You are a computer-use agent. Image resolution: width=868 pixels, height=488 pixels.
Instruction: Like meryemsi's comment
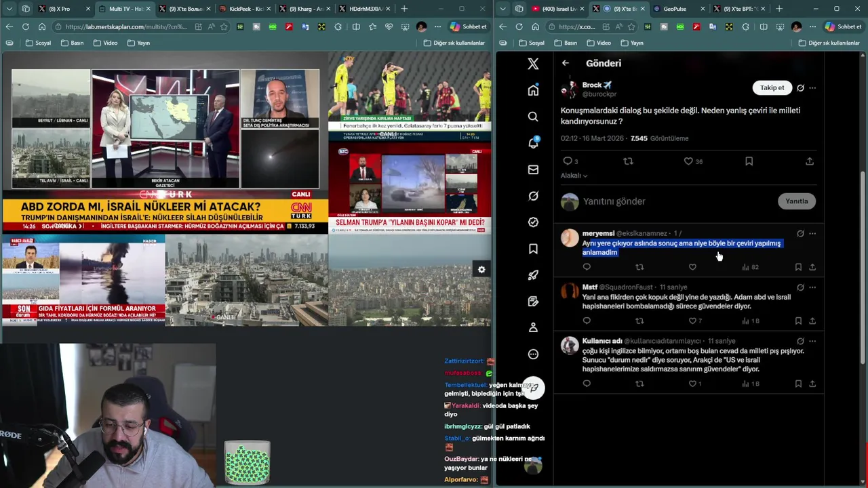[x=692, y=267]
